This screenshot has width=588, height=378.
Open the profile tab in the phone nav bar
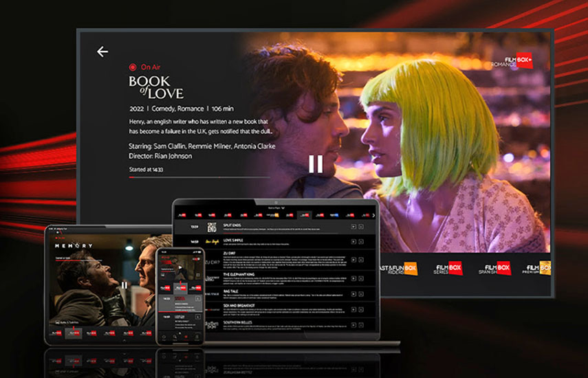(197, 338)
